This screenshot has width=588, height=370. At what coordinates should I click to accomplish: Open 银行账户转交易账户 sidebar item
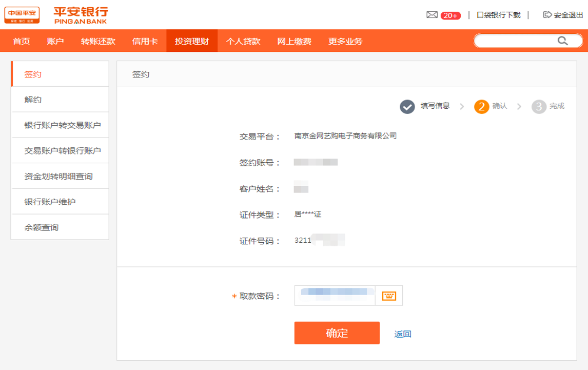61,125
